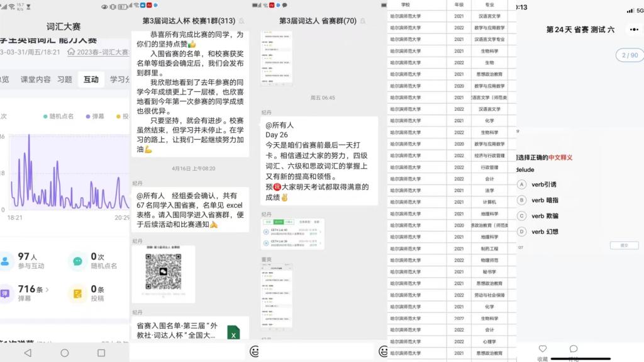Switch to the 课堂内容 tab

pos(35,80)
